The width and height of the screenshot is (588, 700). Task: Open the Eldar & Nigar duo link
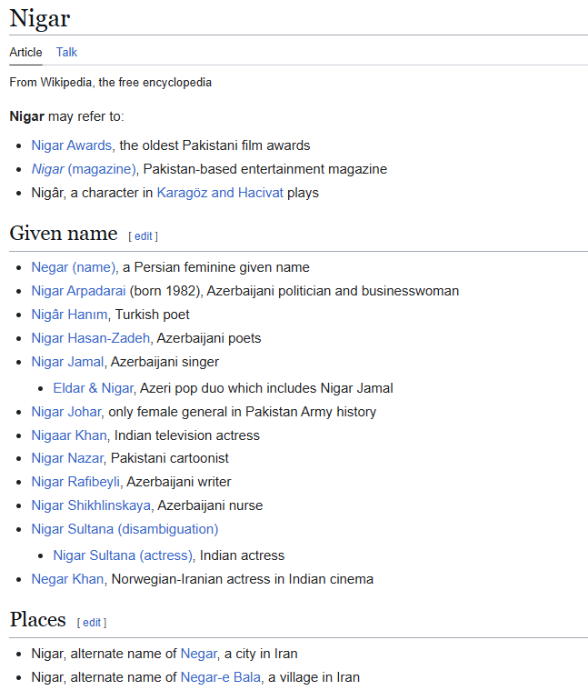coord(94,388)
